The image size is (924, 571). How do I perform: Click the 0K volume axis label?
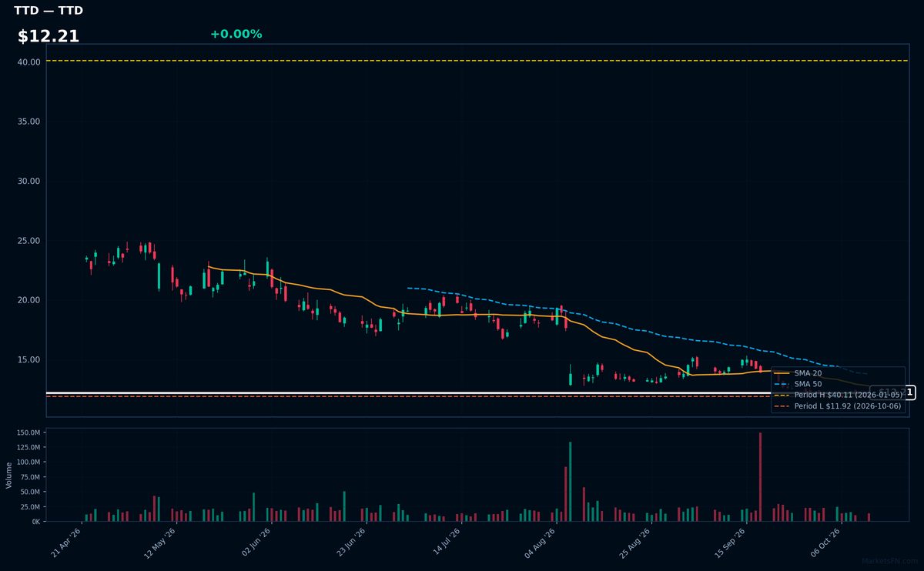click(35, 521)
